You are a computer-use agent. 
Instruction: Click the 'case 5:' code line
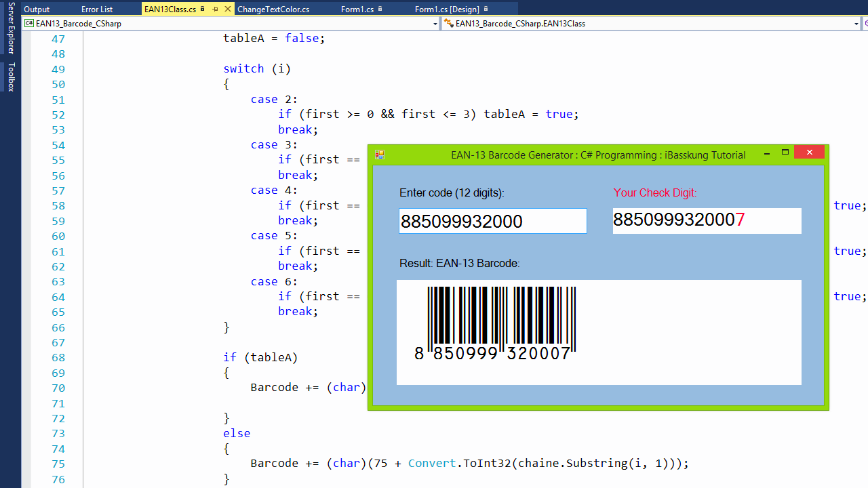click(x=274, y=235)
